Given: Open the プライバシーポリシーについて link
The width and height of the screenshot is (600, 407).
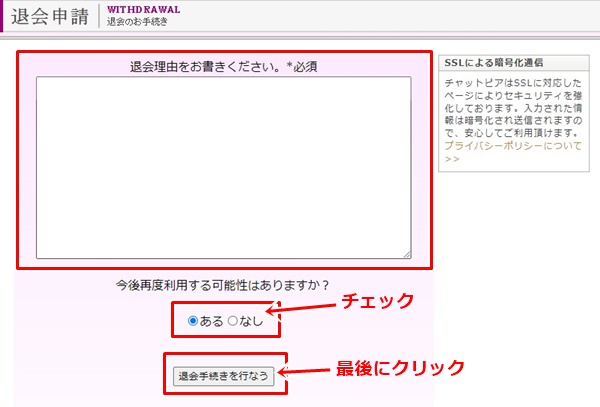Looking at the screenshot, I should tap(512, 145).
